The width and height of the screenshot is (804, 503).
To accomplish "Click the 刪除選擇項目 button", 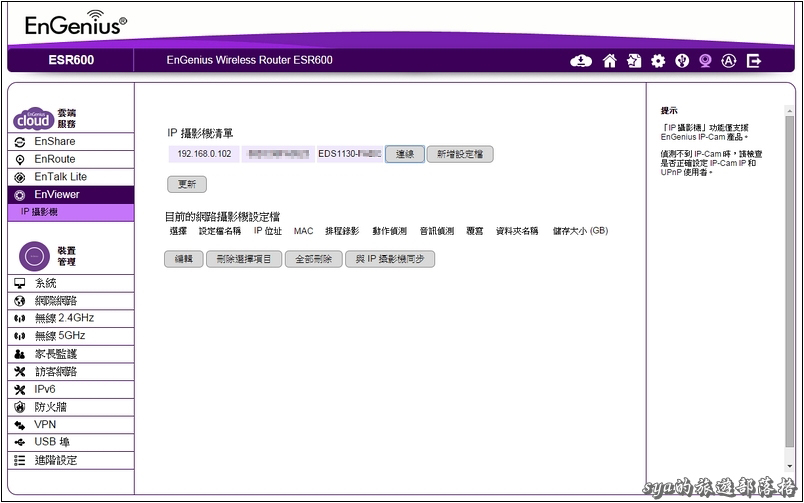I will tap(244, 259).
